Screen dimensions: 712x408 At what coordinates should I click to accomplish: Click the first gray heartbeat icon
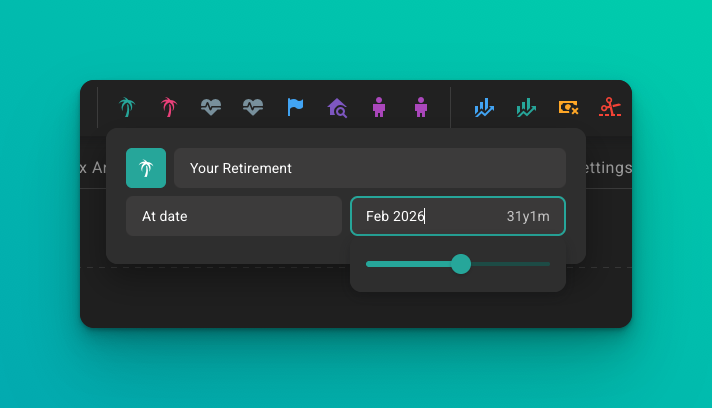[x=211, y=107]
